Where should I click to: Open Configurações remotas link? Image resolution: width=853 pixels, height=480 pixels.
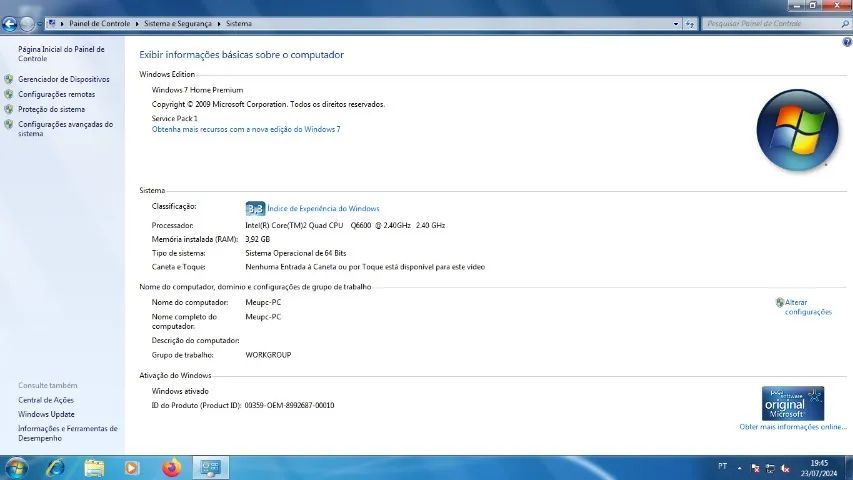coord(57,94)
